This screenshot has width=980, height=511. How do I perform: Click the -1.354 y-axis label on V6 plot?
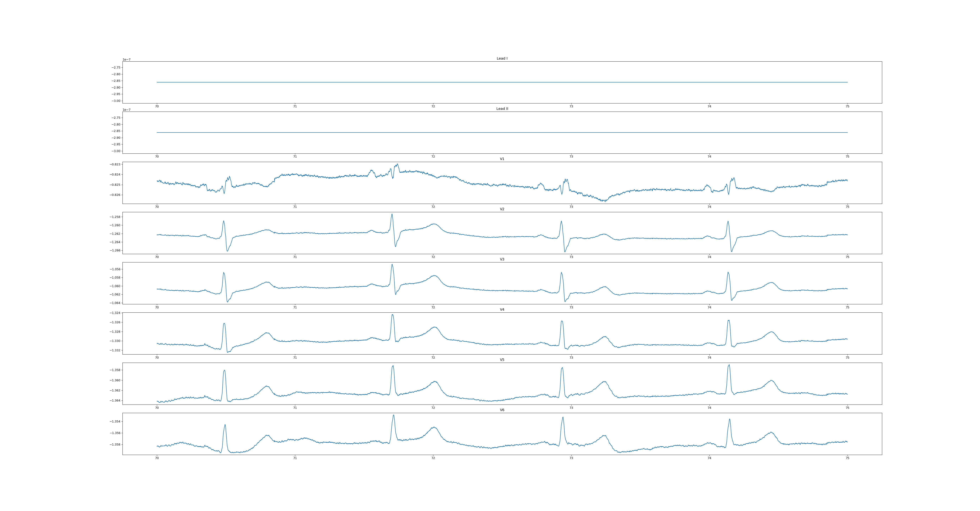click(x=115, y=422)
